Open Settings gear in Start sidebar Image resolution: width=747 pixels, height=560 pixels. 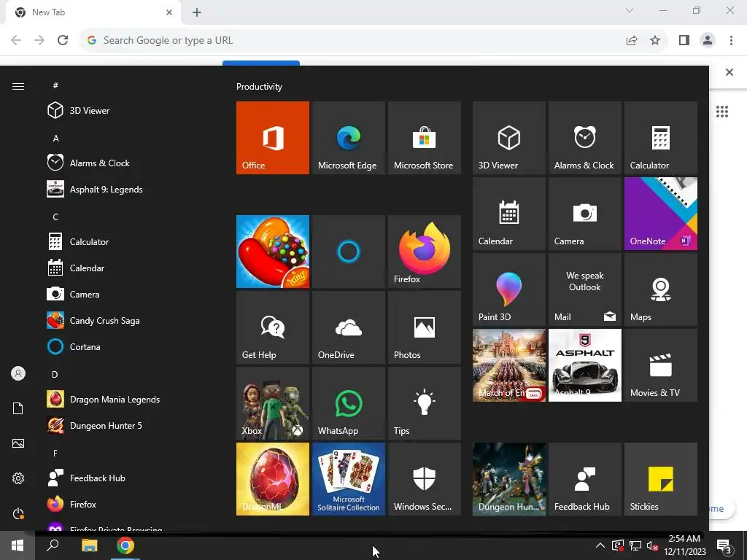click(18, 478)
